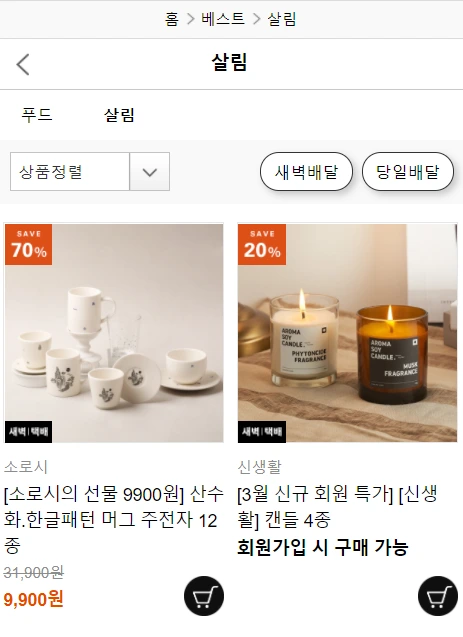Screen dimensions: 463x637
Task: Click the 새벽|택배 label on the candle image
Action: 262,431
